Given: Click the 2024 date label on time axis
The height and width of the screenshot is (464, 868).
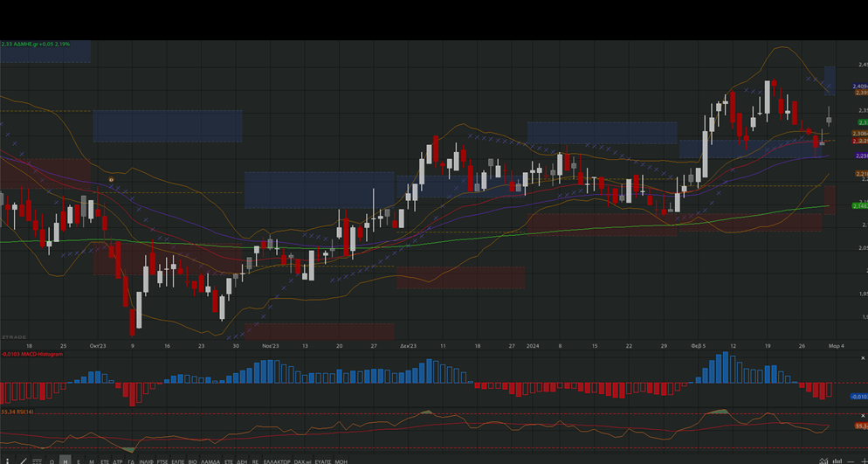Looking at the screenshot, I should pos(533,346).
